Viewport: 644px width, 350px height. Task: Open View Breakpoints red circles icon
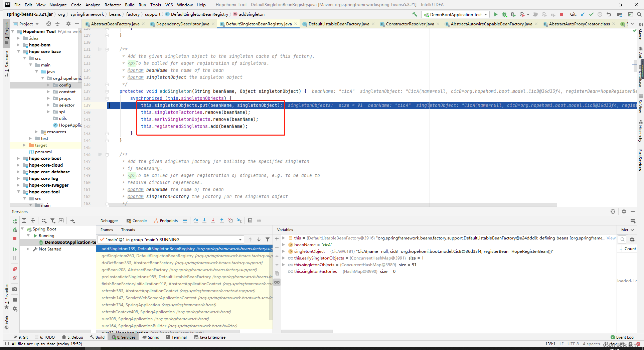pos(15,269)
